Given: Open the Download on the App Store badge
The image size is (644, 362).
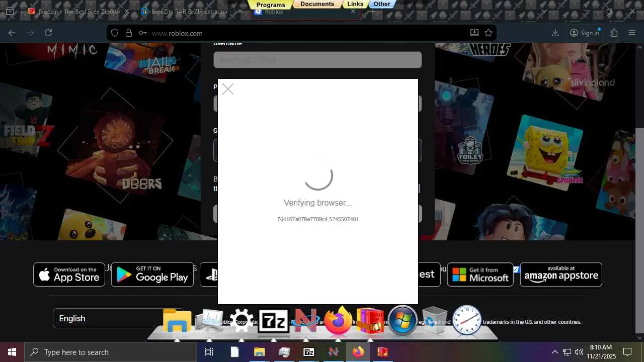Looking at the screenshot, I should (69, 275).
